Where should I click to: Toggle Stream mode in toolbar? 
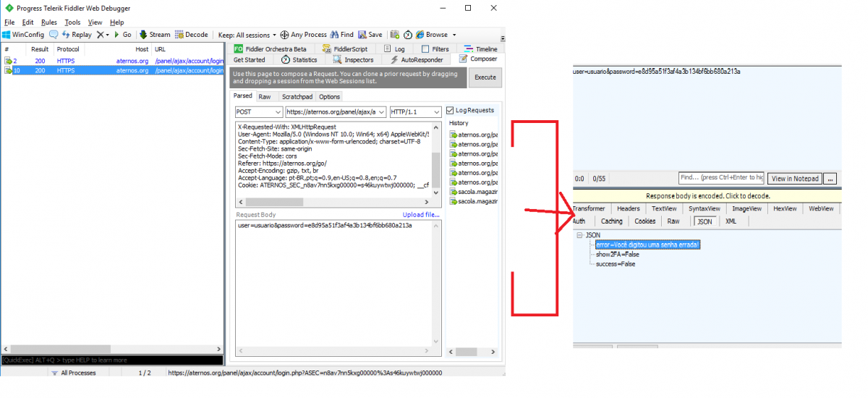(155, 35)
